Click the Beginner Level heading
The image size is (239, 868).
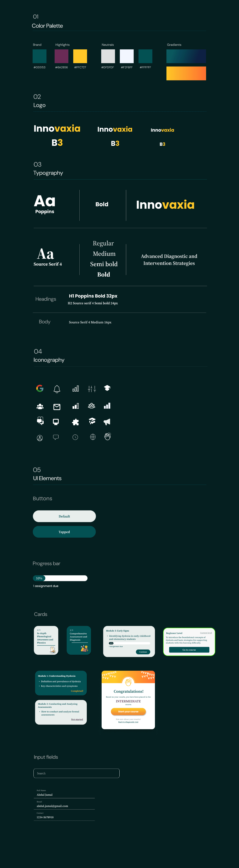coord(174,633)
